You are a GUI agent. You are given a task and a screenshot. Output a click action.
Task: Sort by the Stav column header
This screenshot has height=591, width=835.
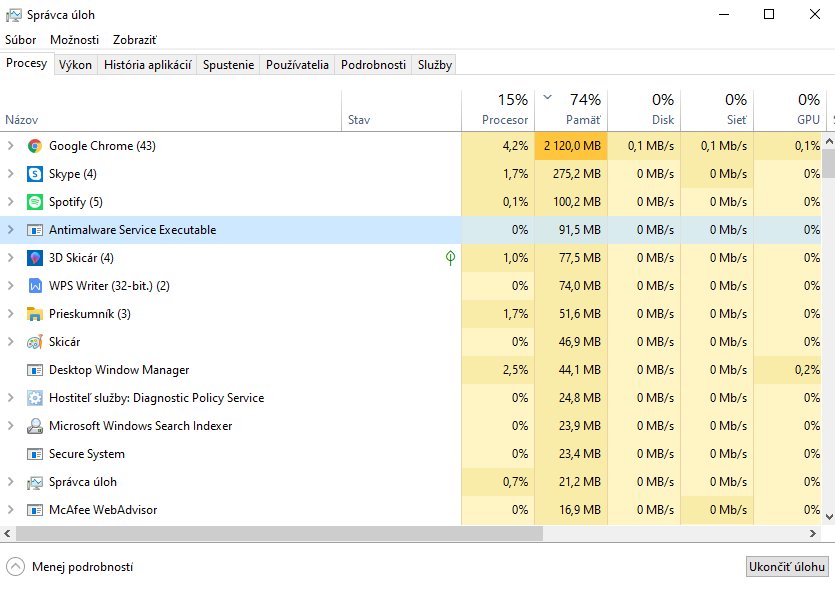[x=401, y=111]
